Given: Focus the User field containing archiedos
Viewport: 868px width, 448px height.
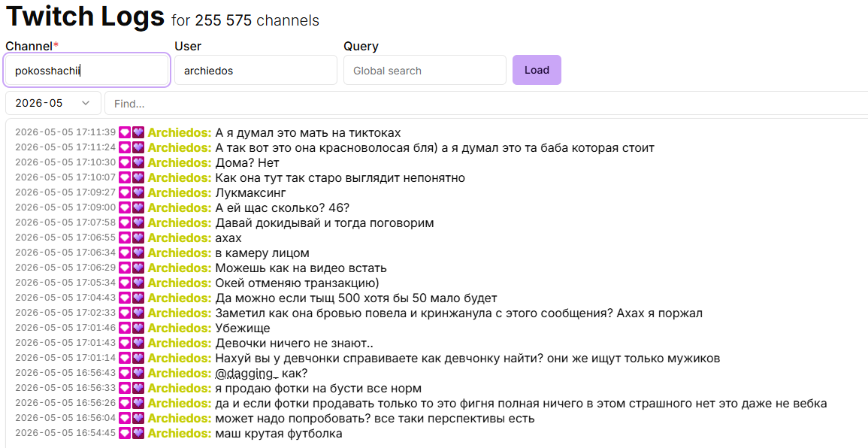Looking at the screenshot, I should 256,71.
